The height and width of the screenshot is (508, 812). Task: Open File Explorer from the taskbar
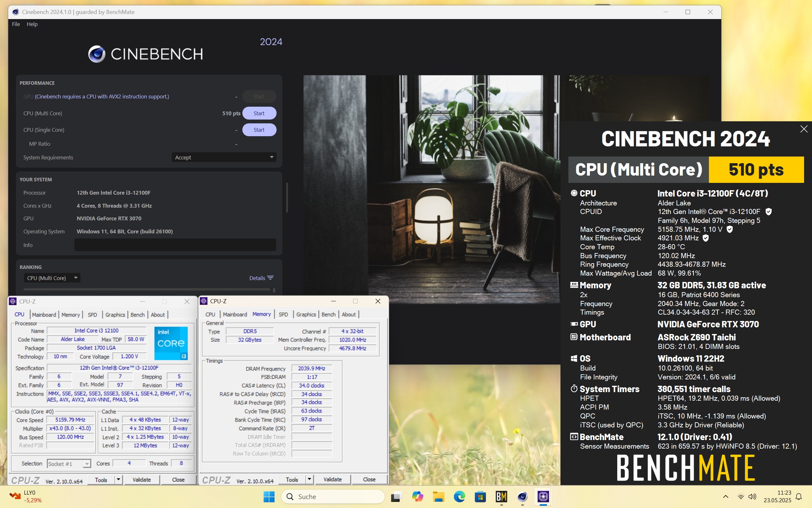pyautogui.click(x=438, y=497)
